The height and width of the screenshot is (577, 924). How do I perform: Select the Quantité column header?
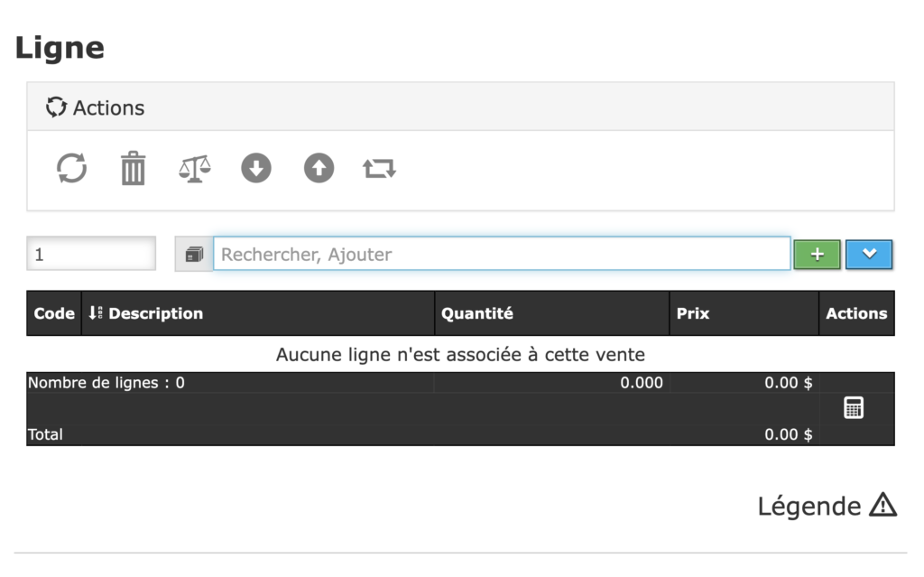click(x=476, y=313)
